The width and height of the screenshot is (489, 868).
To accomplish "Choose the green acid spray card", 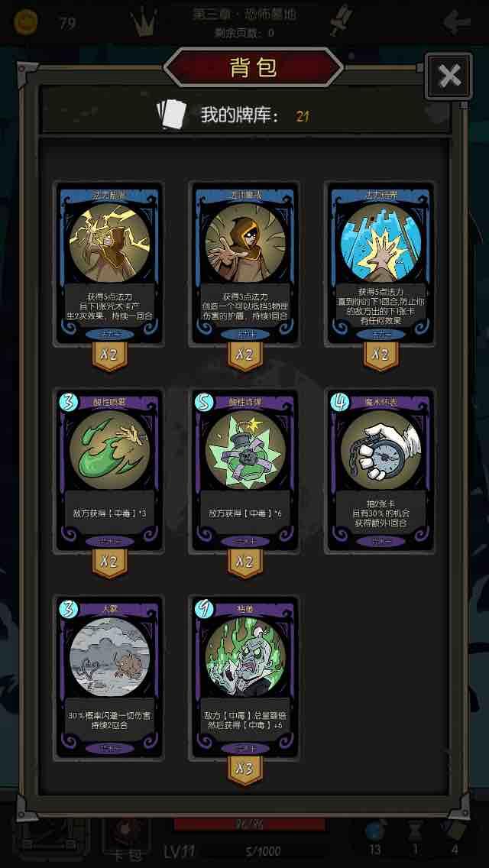I will [x=110, y=471].
